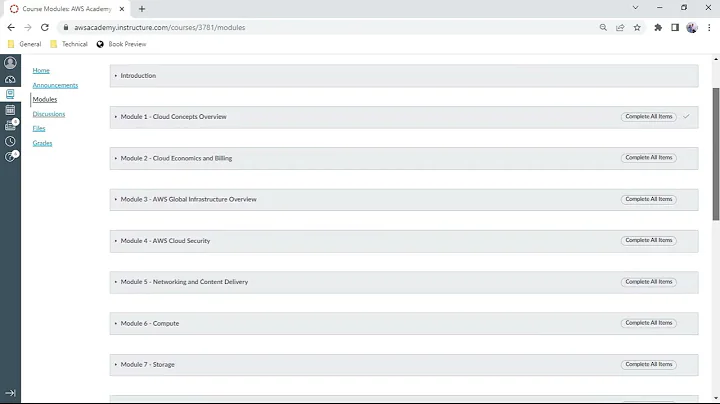The width and height of the screenshot is (720, 404).
Task: Open the Extensions puzzle icon
Action: 658,28
